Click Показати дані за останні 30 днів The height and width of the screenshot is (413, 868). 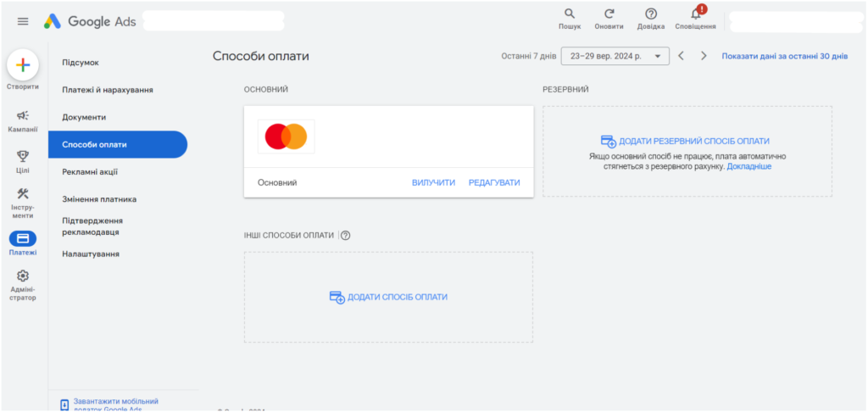784,56
